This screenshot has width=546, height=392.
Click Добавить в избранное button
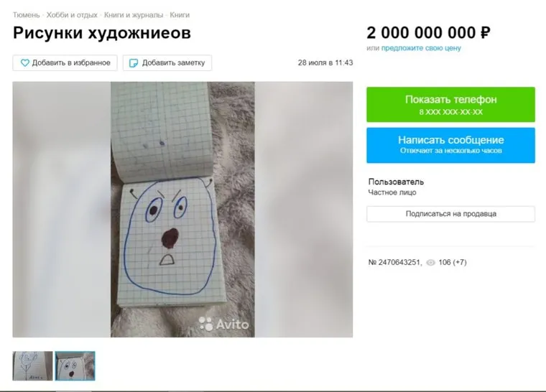(65, 63)
